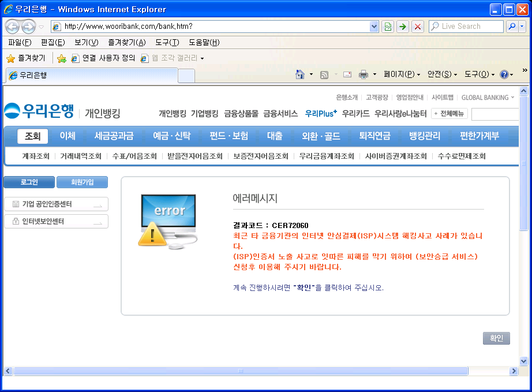Click the Home icon in command bar
This screenshot has width=532, height=392.
300,74
